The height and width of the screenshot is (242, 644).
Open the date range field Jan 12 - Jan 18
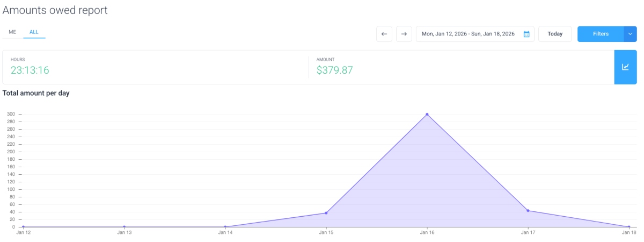475,34
